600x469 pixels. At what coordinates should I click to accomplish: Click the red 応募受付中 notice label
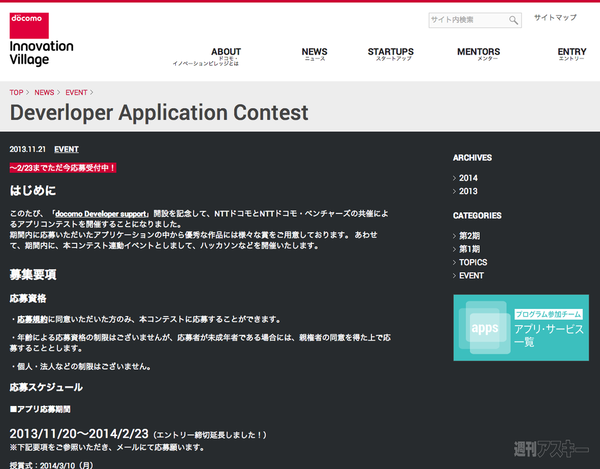(63, 168)
